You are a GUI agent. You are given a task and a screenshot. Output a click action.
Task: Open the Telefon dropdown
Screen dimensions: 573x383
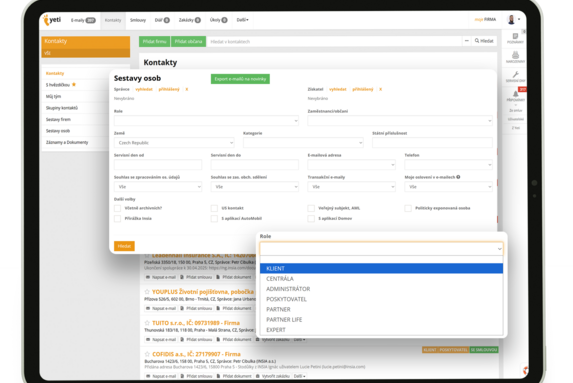click(448, 165)
